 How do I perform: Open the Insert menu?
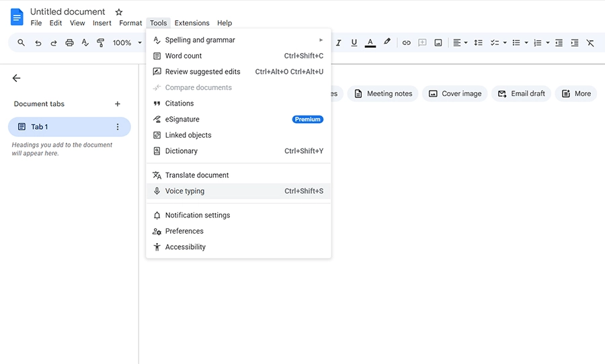click(102, 23)
